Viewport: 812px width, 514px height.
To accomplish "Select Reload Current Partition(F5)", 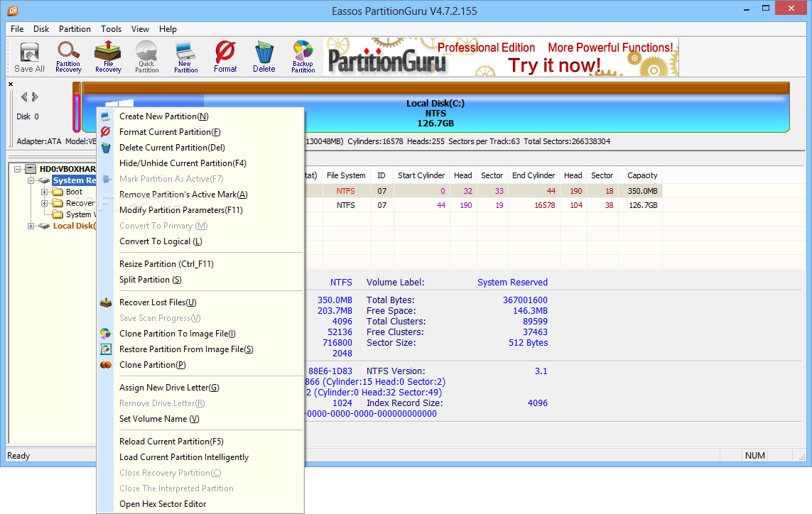I will 200,442.
